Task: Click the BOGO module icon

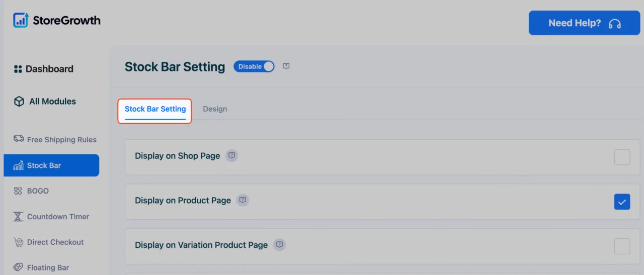Action: [18, 191]
